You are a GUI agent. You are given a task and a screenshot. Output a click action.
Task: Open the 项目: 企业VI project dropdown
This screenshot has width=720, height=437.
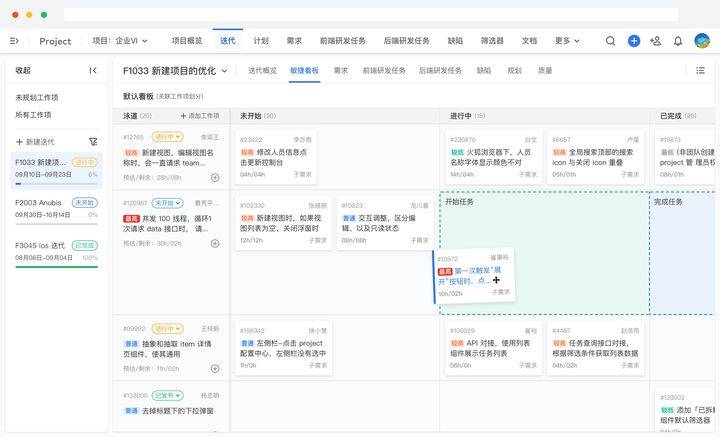[120, 41]
